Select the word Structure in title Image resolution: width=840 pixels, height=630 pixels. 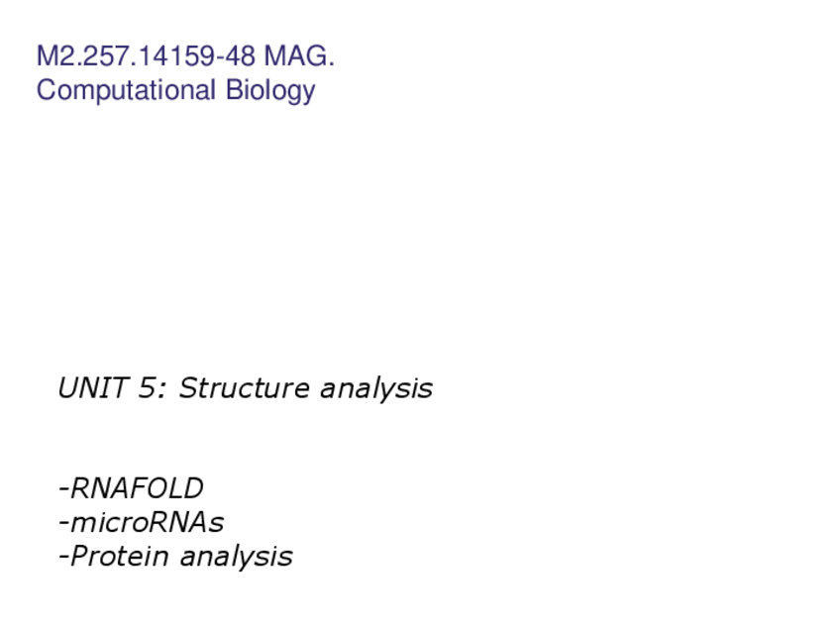[245, 387]
